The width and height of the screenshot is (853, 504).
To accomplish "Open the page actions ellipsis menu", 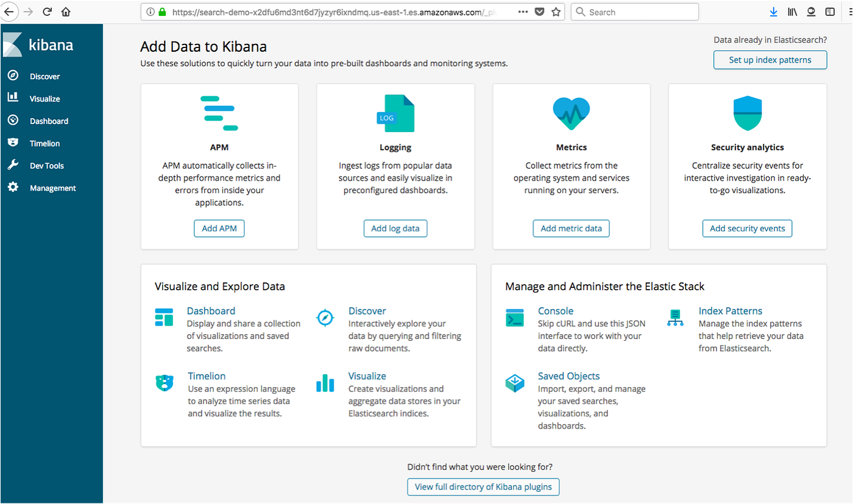I will click(x=523, y=12).
